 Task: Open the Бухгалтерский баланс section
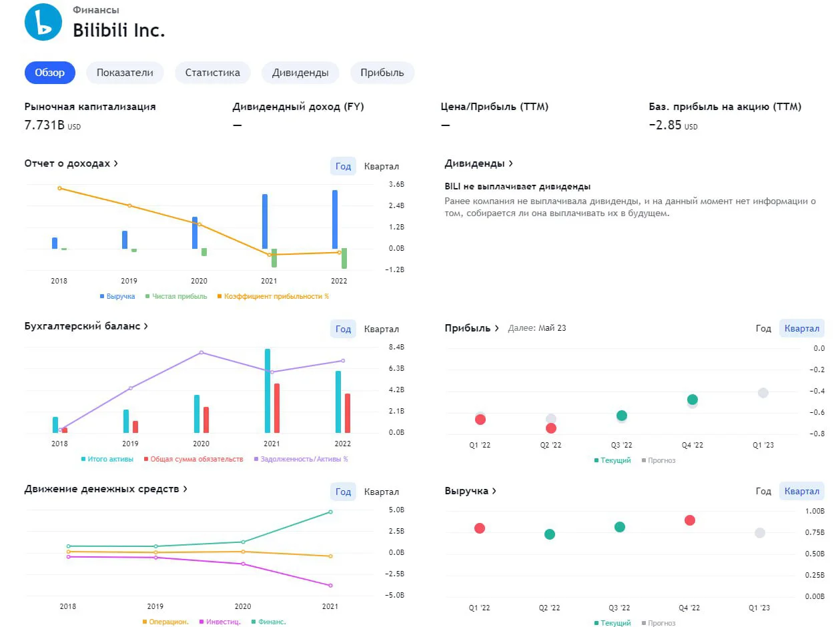coord(86,326)
